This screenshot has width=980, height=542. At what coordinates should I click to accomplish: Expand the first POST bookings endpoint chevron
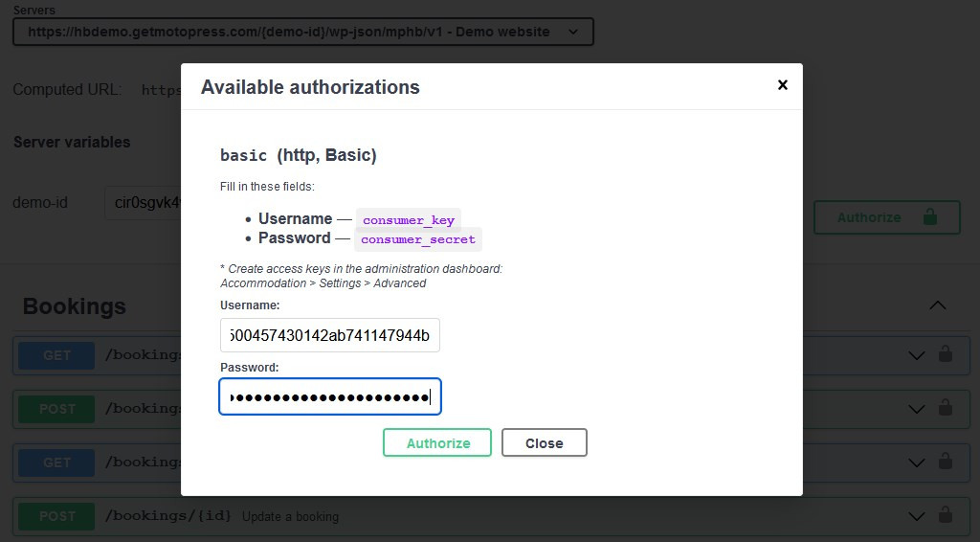point(916,409)
